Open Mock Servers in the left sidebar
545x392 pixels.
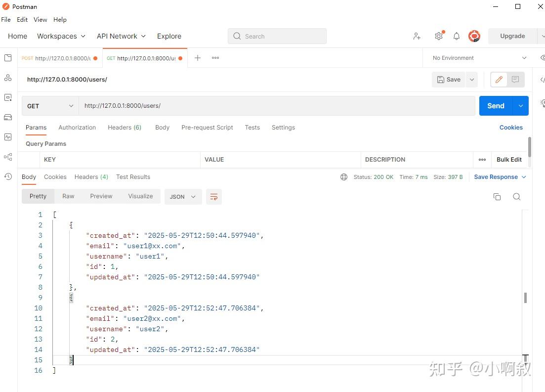pos(8,117)
